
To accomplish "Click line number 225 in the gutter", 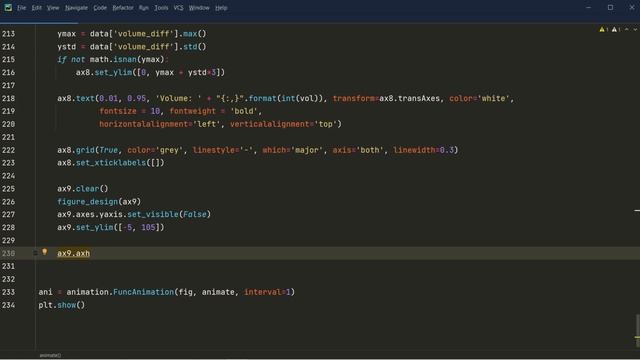I will 8,189.
